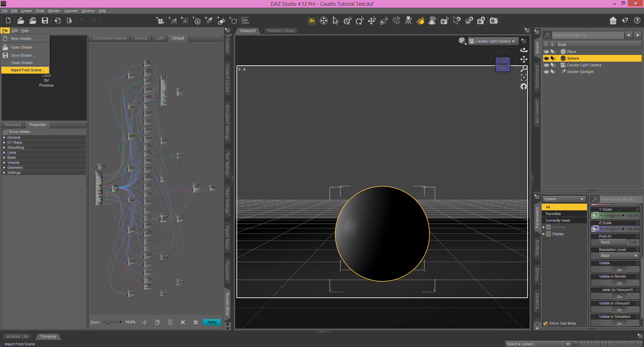
Task: Select the Translate tool in the main toolbar
Action: click(x=372, y=20)
